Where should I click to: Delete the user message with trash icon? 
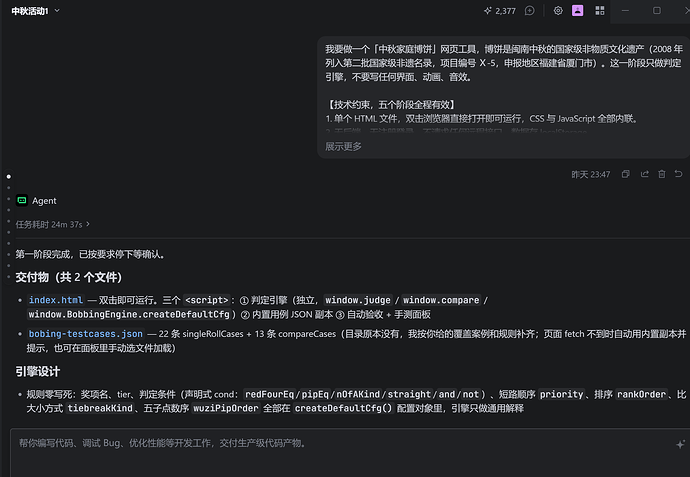[x=662, y=174]
